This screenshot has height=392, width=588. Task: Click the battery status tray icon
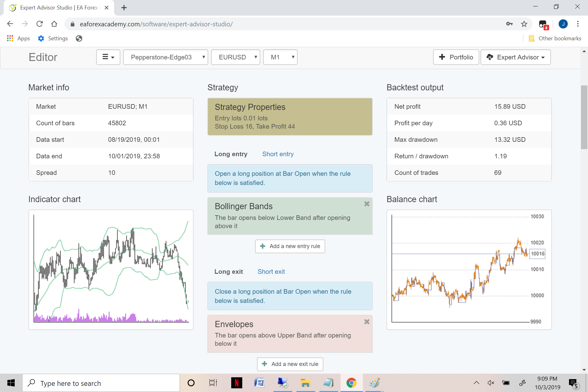506,383
